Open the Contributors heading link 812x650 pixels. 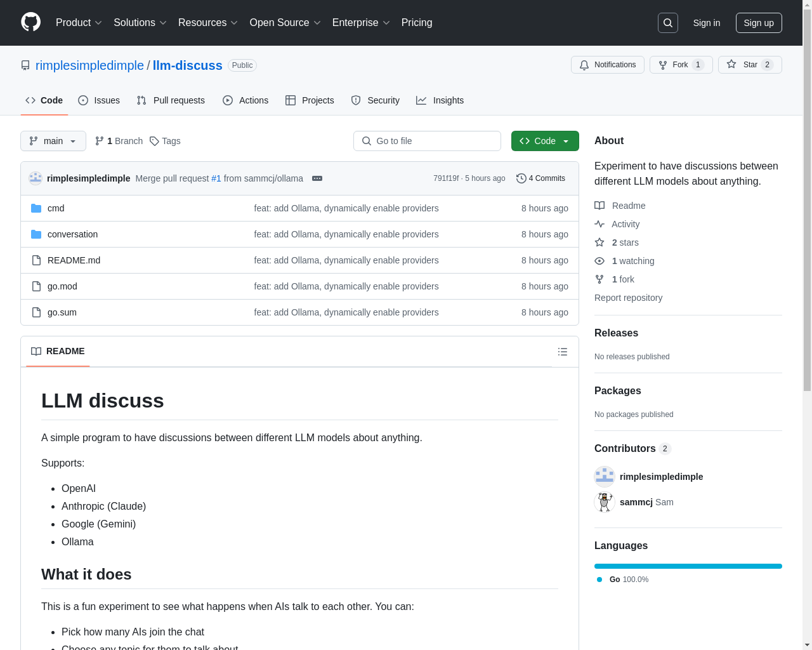pos(632,448)
